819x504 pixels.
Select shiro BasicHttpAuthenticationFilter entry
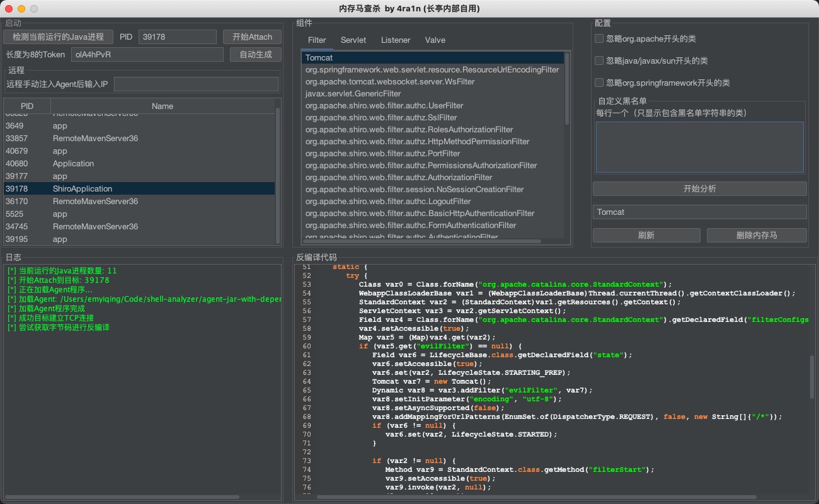point(432,213)
